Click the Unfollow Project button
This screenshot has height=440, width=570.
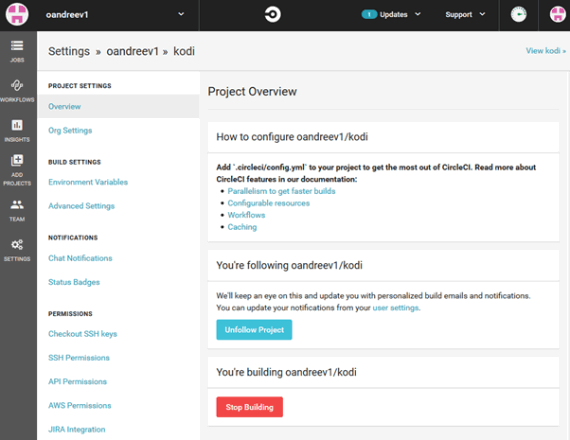click(x=254, y=330)
